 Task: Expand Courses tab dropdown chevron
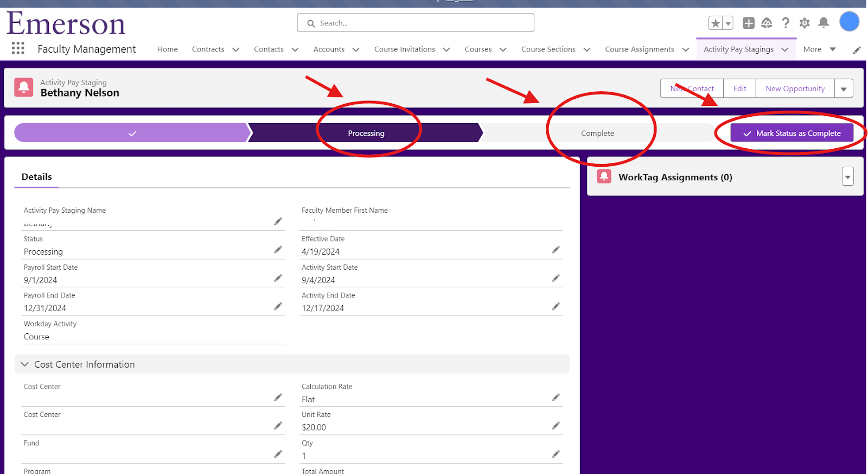[x=503, y=49]
